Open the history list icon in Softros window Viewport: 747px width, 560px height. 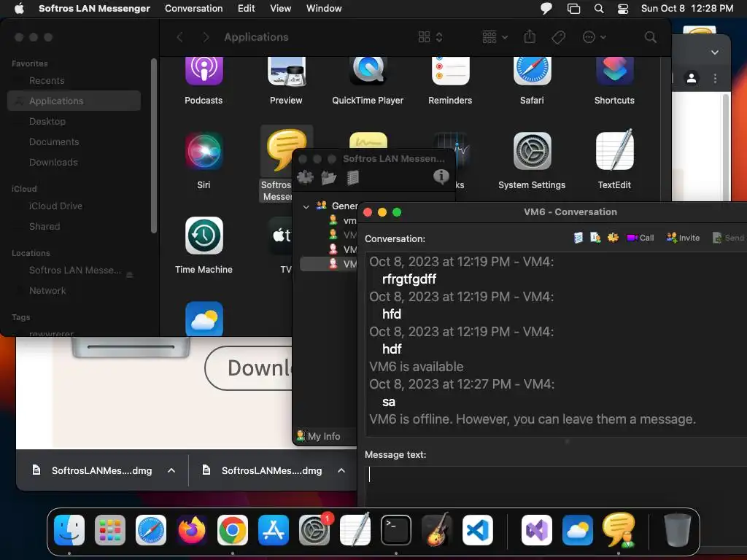pyautogui.click(x=352, y=178)
